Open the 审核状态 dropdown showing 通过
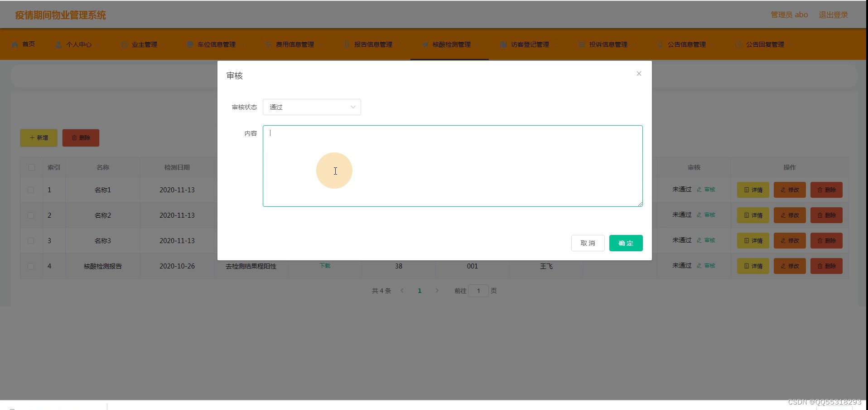 pyautogui.click(x=312, y=107)
